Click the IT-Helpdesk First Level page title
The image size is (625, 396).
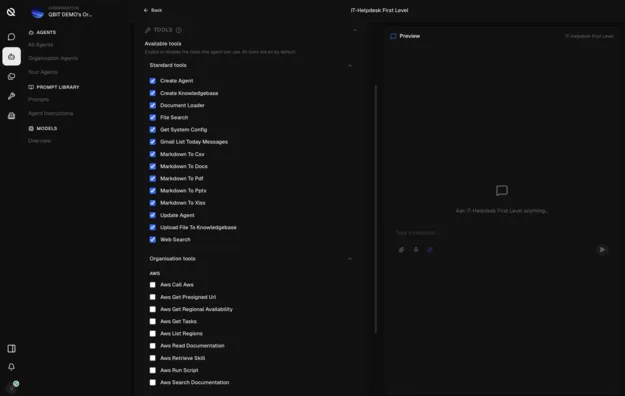(x=379, y=10)
